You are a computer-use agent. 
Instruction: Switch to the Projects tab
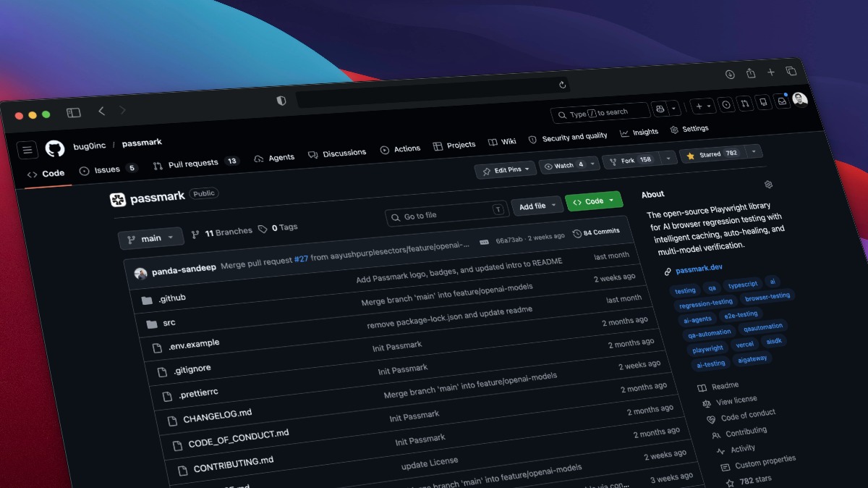click(x=454, y=146)
